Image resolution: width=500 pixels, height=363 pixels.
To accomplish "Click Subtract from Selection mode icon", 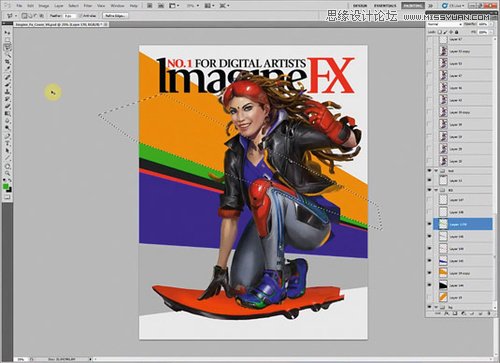I will [x=35, y=16].
